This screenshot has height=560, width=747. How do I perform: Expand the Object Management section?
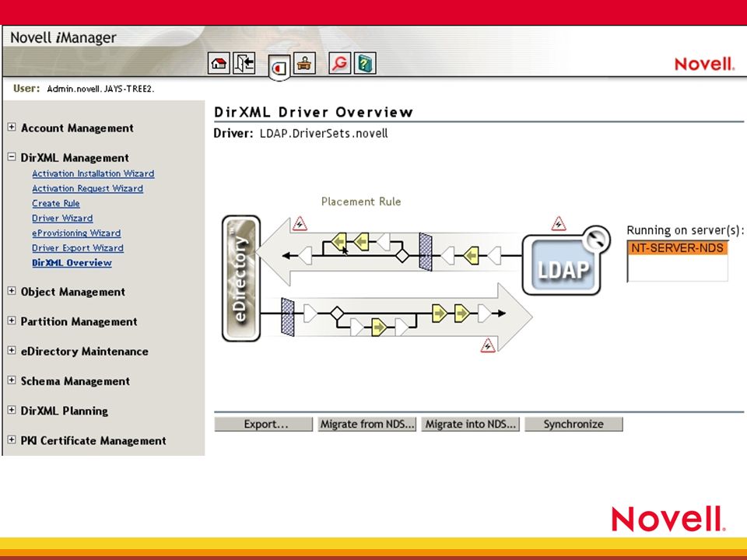point(12,291)
